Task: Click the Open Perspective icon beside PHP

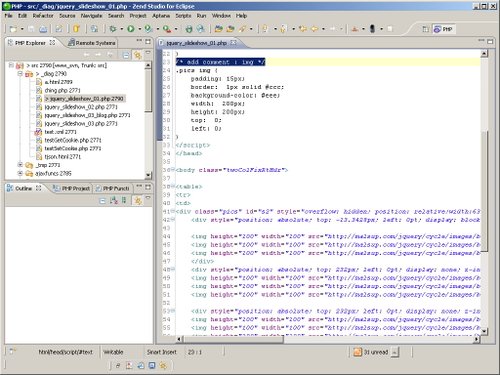Action: [x=425, y=29]
